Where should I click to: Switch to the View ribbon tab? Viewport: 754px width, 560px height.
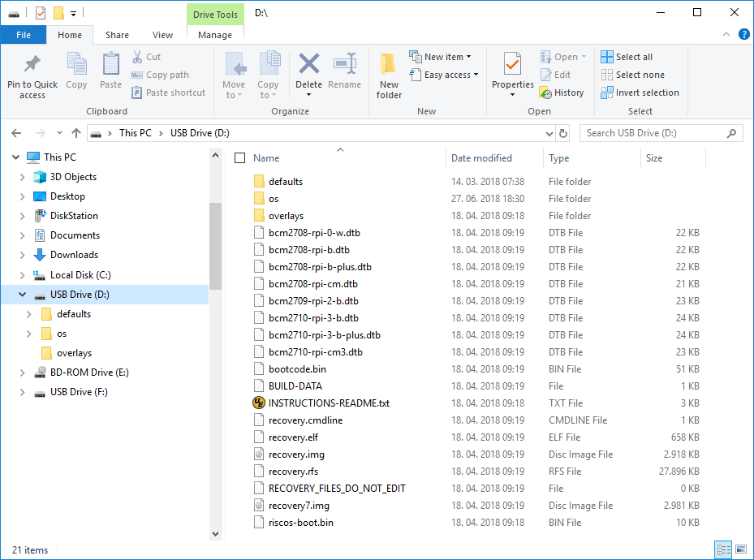[x=162, y=35]
